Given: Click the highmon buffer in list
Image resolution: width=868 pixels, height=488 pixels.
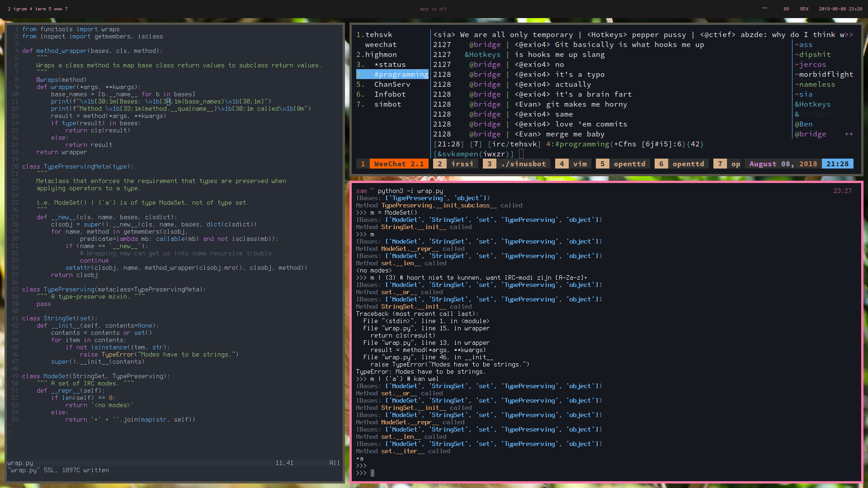Looking at the screenshot, I should point(381,55).
